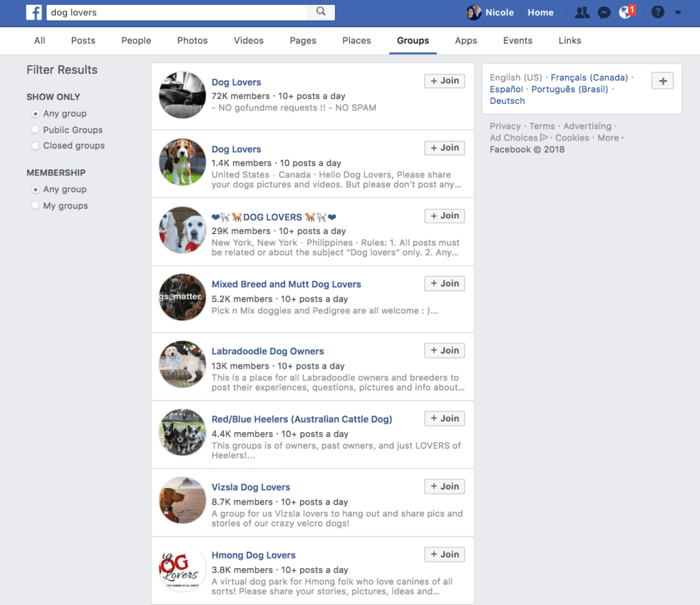Click the beagle group thumbnail
700x605 pixels.
[x=182, y=162]
